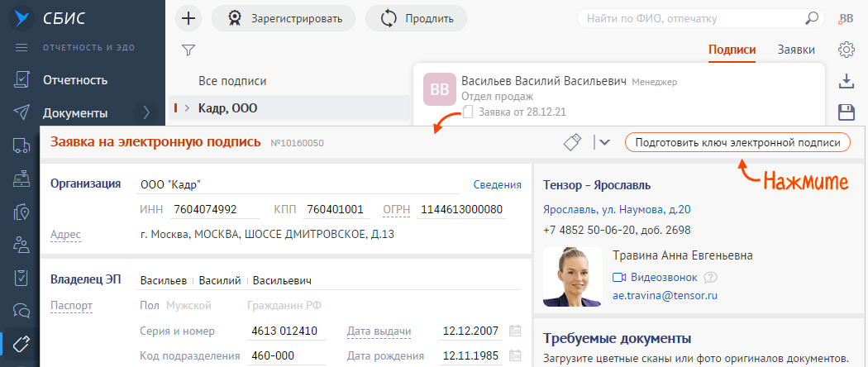Switch to Подписи tab
This screenshot has width=868, height=367.
[x=732, y=50]
